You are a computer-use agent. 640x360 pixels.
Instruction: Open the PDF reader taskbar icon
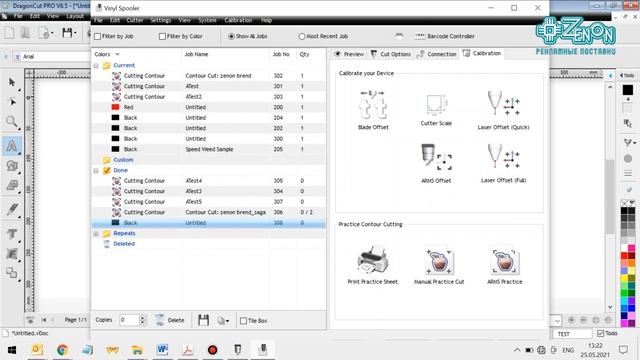187,350
